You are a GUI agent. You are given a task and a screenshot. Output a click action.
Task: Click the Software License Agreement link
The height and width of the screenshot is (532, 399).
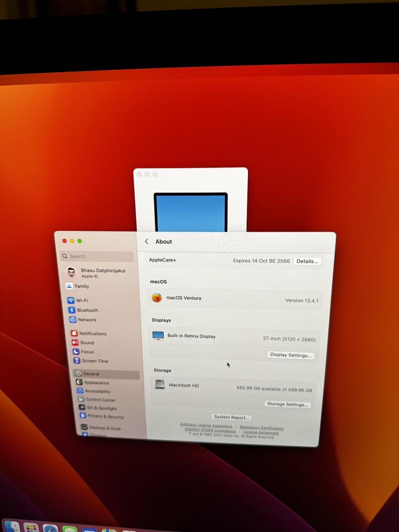(x=206, y=425)
